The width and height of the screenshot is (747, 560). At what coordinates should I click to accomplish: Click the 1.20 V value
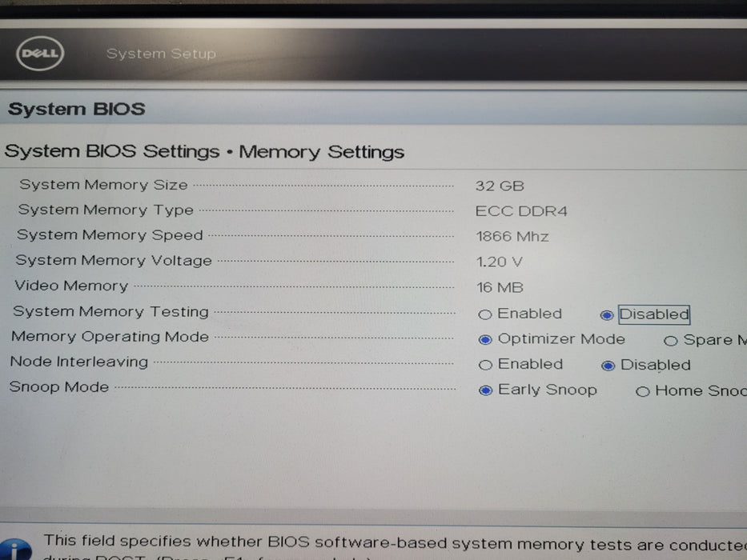pos(500,262)
